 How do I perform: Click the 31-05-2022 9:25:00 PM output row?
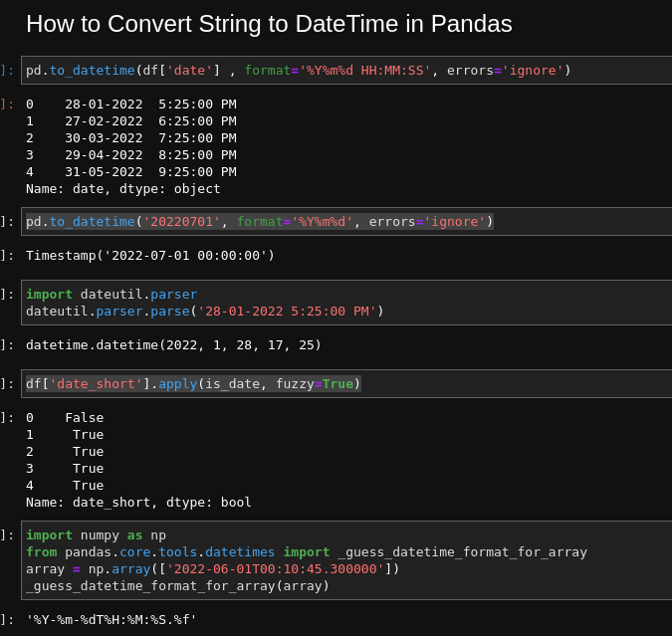click(131, 172)
